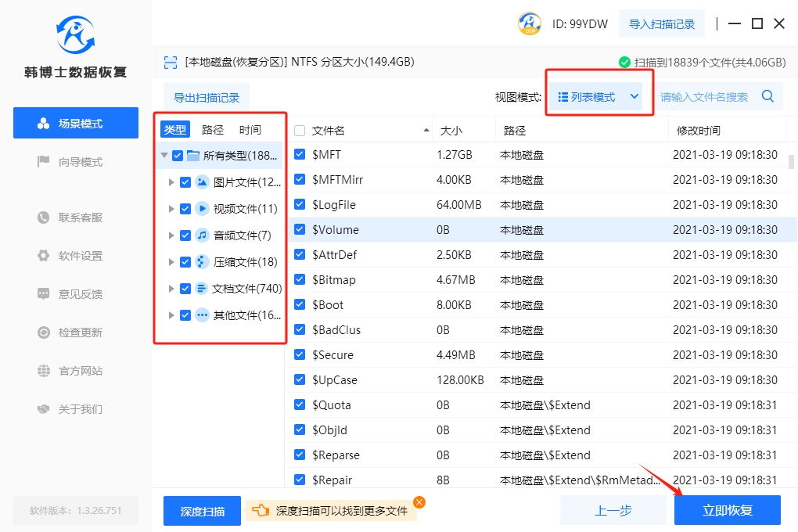798x532 pixels.
Task: Click the 官方网站 globe icon
Action: coord(44,371)
